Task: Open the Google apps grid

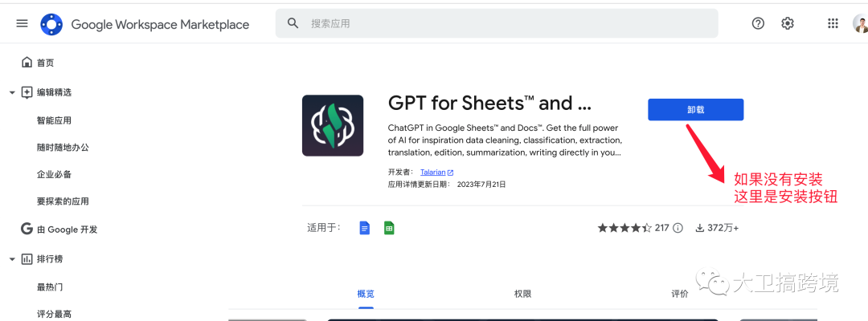Action: [x=833, y=23]
